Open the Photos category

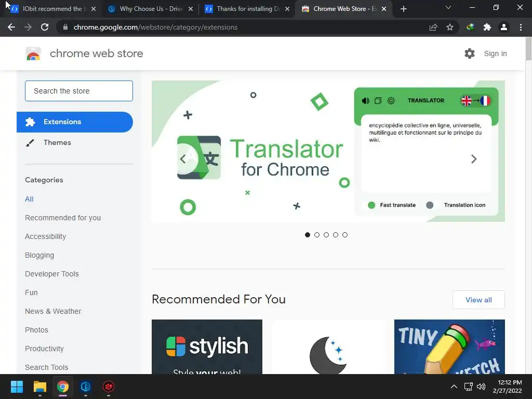pyautogui.click(x=37, y=330)
